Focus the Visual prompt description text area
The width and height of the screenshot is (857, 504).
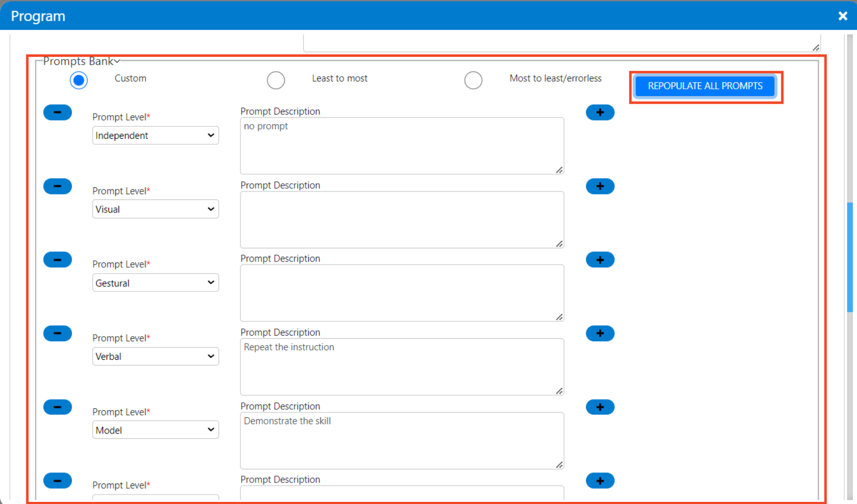[402, 219]
